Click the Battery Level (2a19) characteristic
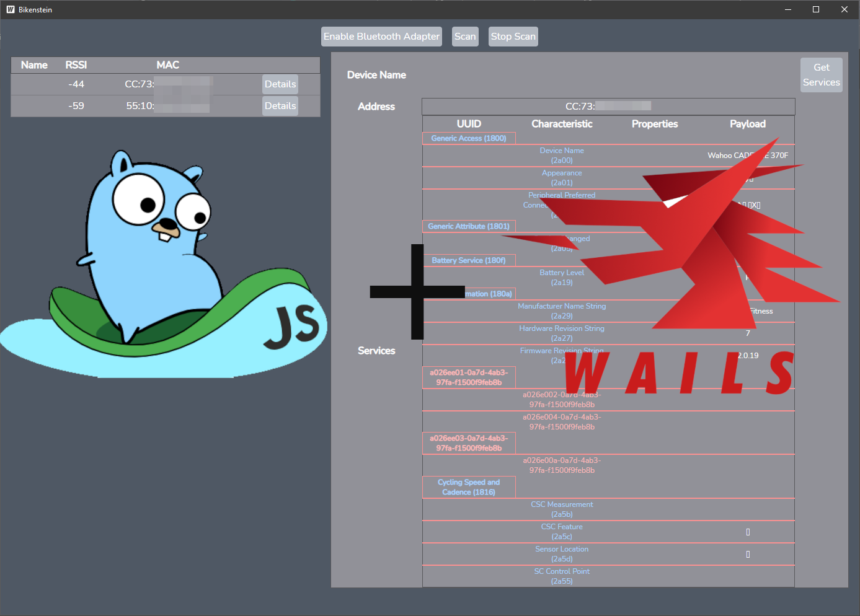 562,278
